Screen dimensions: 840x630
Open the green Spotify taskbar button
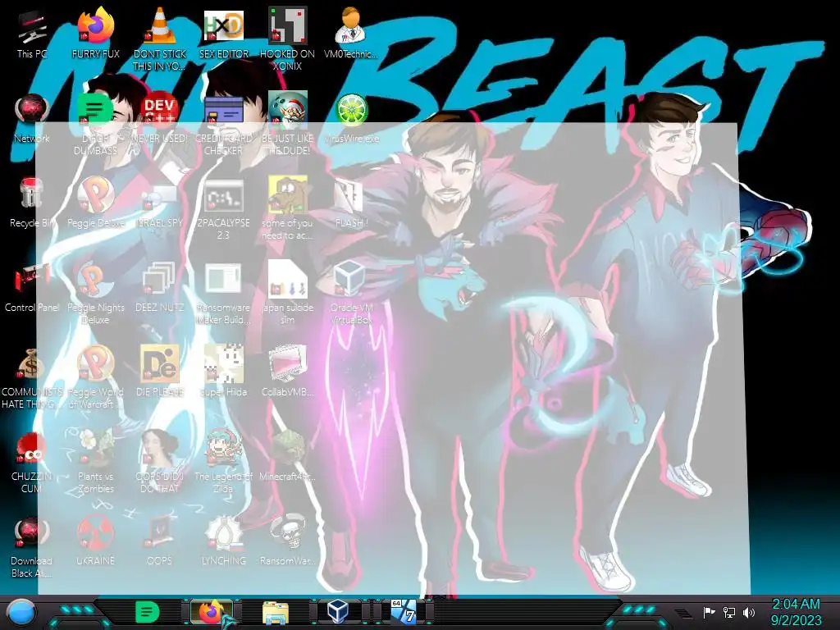148,612
